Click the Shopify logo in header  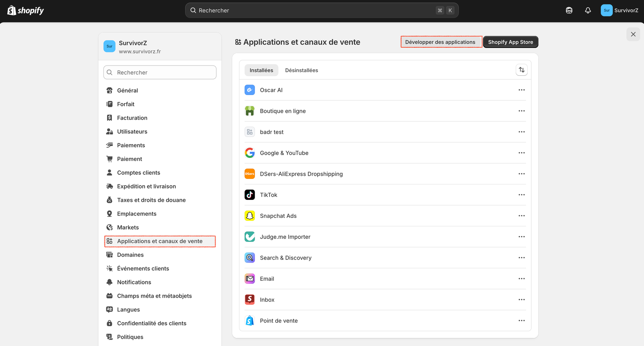[25, 10]
